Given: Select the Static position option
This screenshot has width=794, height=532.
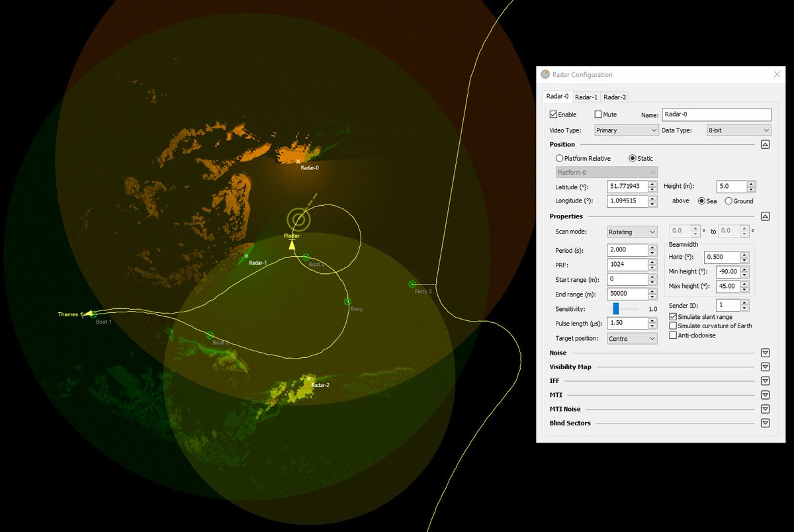Looking at the screenshot, I should (x=632, y=158).
